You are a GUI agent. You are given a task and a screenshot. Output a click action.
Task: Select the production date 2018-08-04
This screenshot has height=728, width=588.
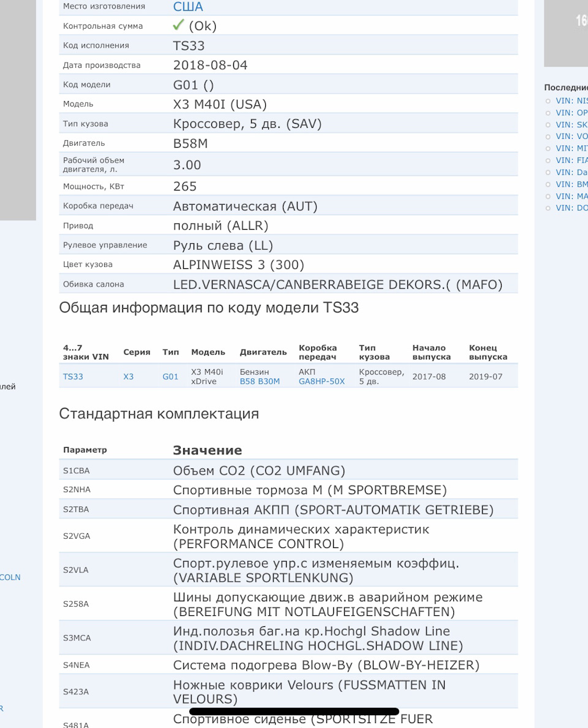tap(211, 65)
